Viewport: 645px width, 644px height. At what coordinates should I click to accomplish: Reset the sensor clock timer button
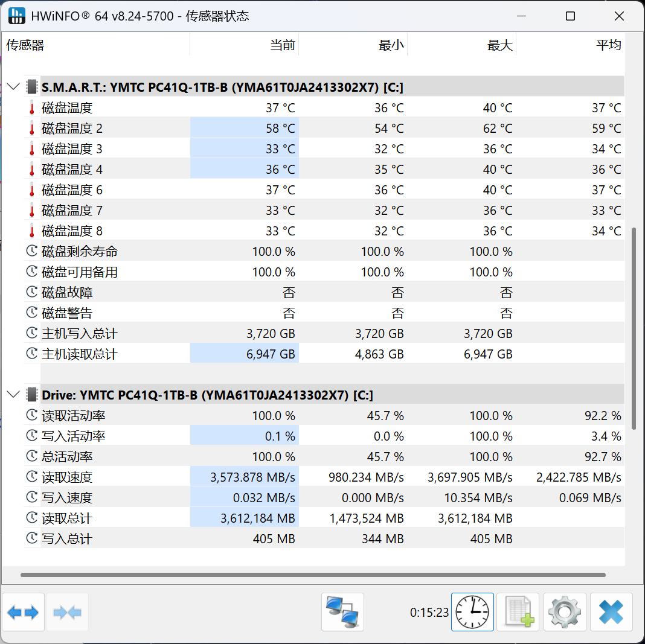click(472, 613)
